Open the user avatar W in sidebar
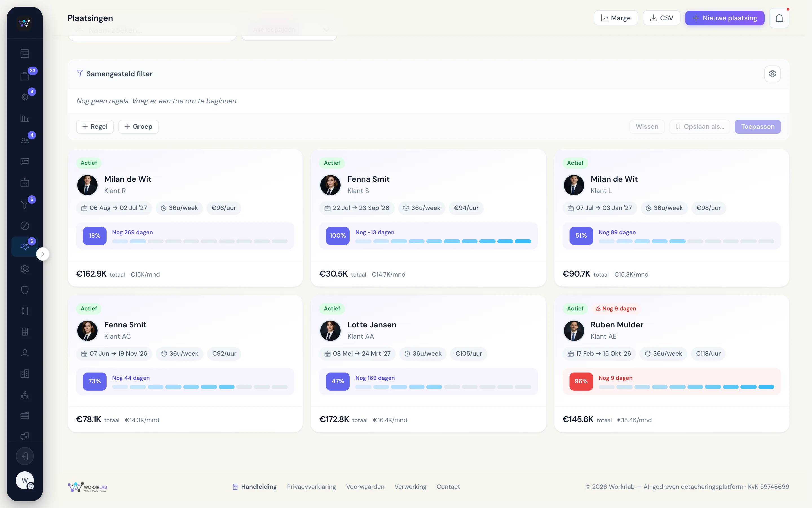Viewport: 812px width, 508px height. pos(25,480)
